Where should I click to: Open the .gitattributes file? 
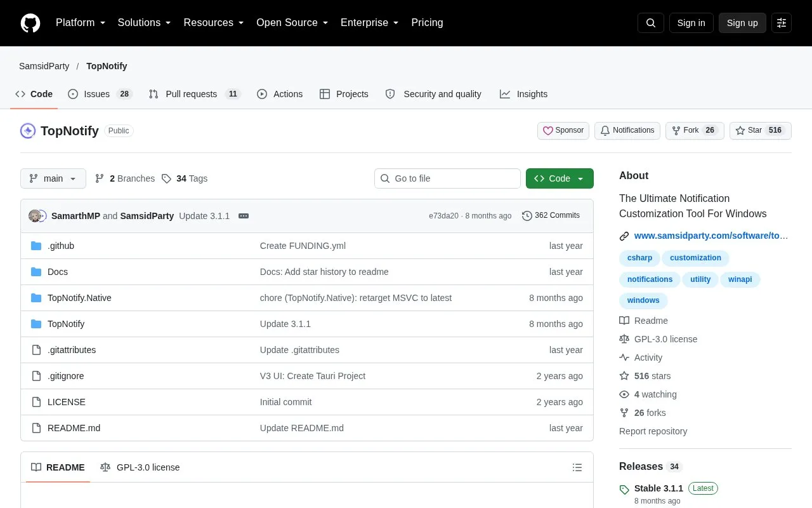pos(72,350)
